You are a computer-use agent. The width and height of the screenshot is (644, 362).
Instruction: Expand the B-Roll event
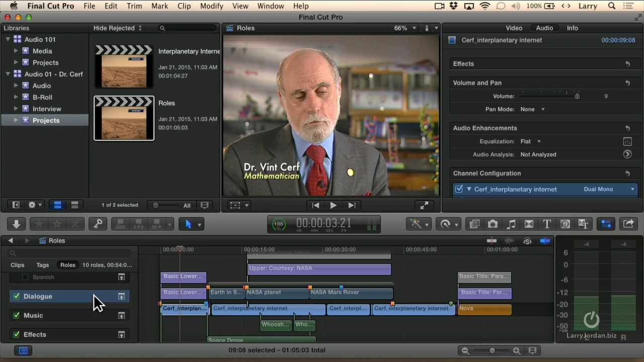pos(16,97)
